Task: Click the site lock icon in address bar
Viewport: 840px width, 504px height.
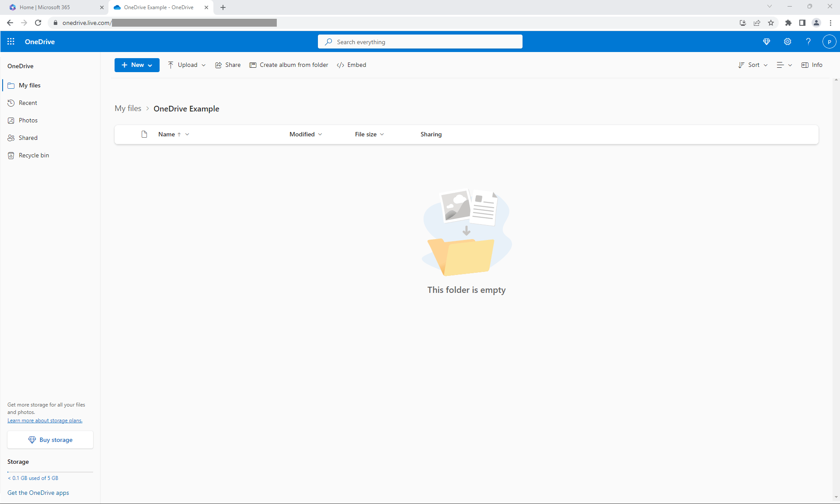Action: (x=56, y=23)
